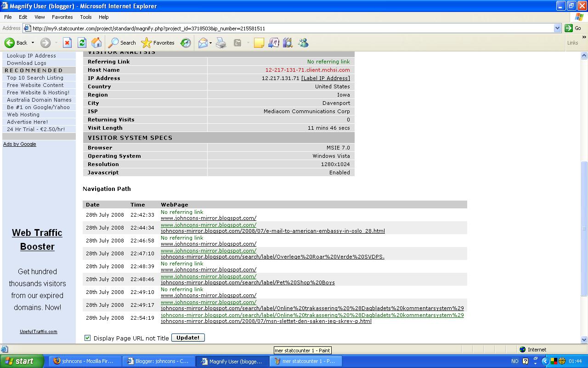Open the Research books icon
Screen dimensions: 588x368
[x=288, y=43]
